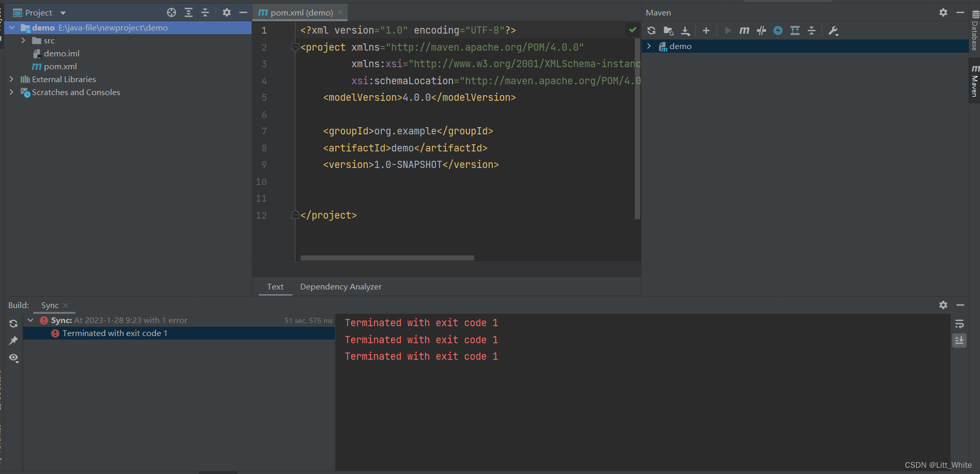Click Execute Maven Goal 'm' icon

point(744,30)
